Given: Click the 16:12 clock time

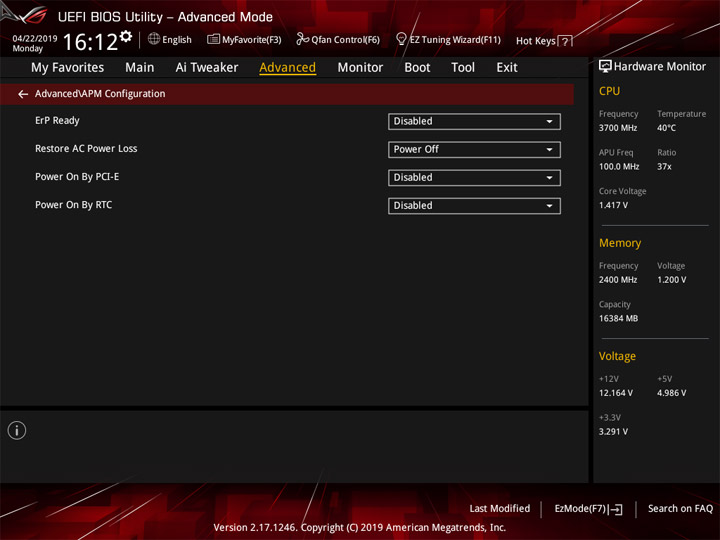Looking at the screenshot, I should (90, 42).
